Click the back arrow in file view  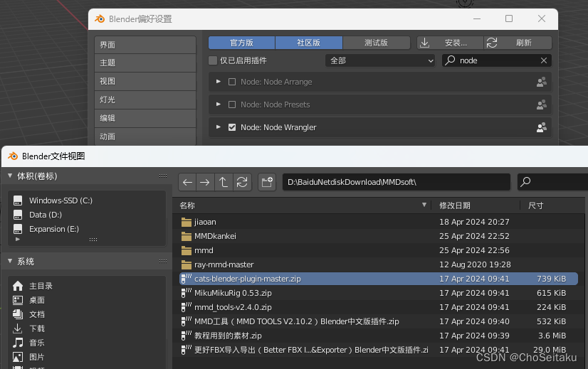187,183
